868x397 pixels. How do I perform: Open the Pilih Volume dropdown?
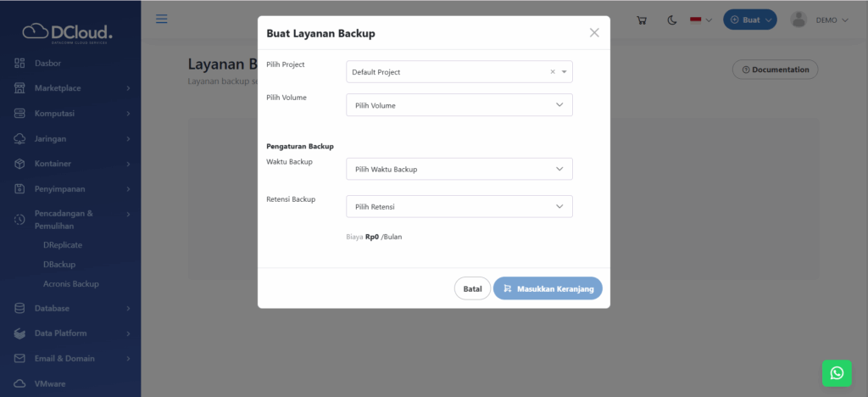pos(459,105)
